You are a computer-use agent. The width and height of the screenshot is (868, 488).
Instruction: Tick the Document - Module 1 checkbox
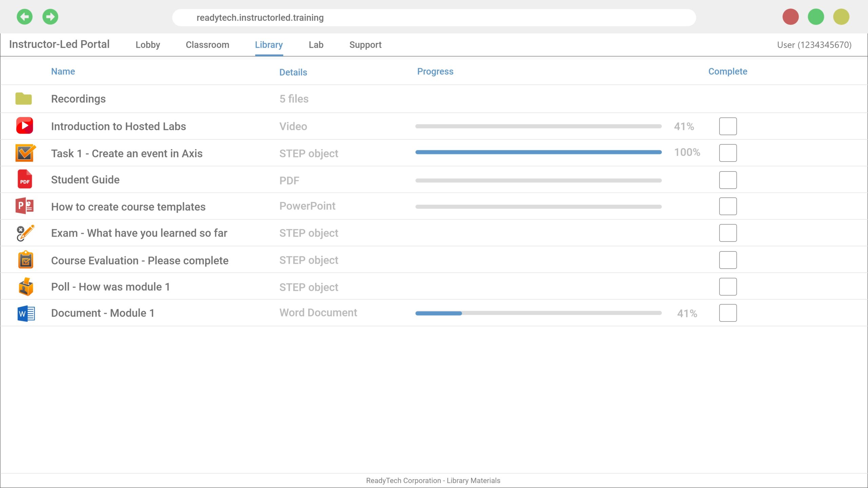728,313
